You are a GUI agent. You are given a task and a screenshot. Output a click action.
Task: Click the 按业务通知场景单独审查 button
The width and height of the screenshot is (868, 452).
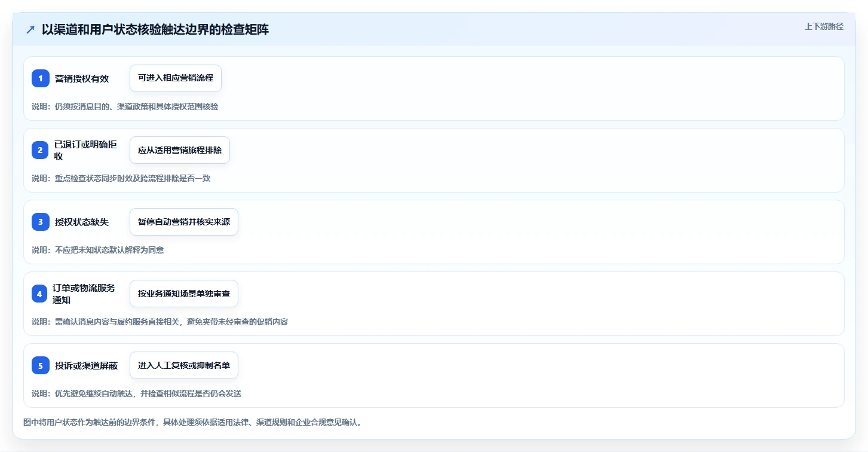click(x=184, y=294)
